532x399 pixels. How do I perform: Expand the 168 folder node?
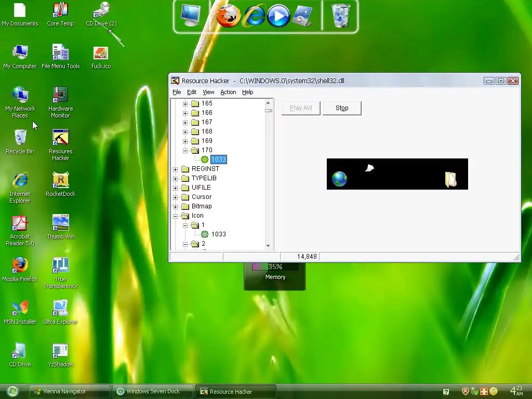185,132
